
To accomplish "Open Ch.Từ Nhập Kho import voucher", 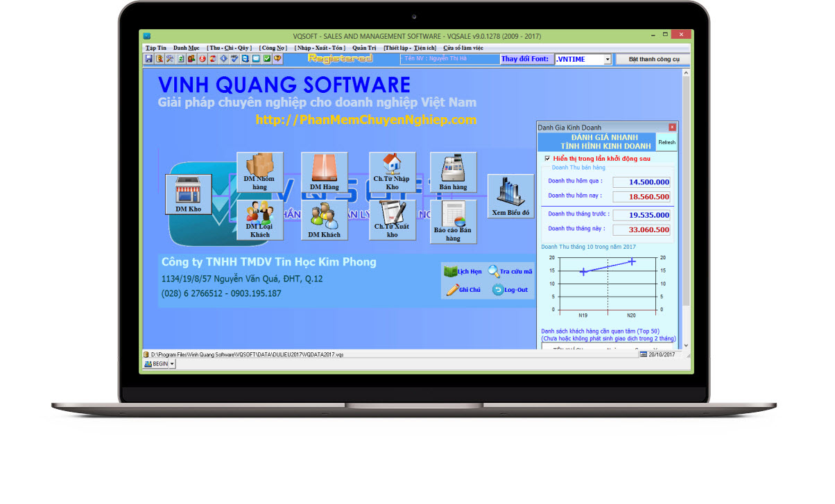I will 392,172.
